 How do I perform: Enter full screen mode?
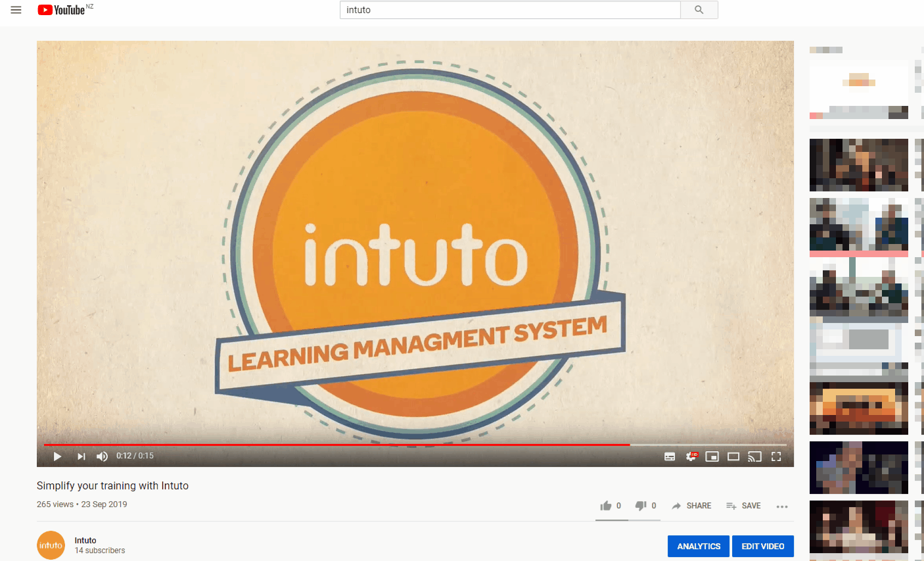pos(776,456)
